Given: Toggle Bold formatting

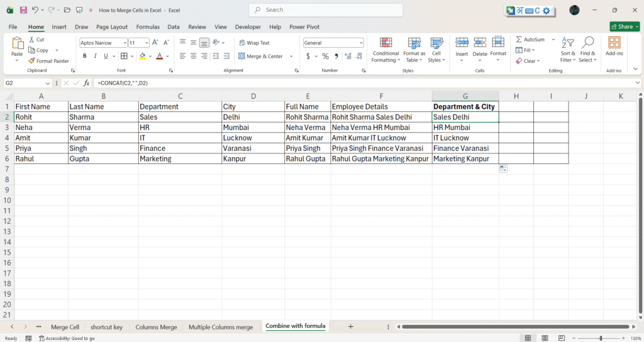Looking at the screenshot, I should click(85, 56).
